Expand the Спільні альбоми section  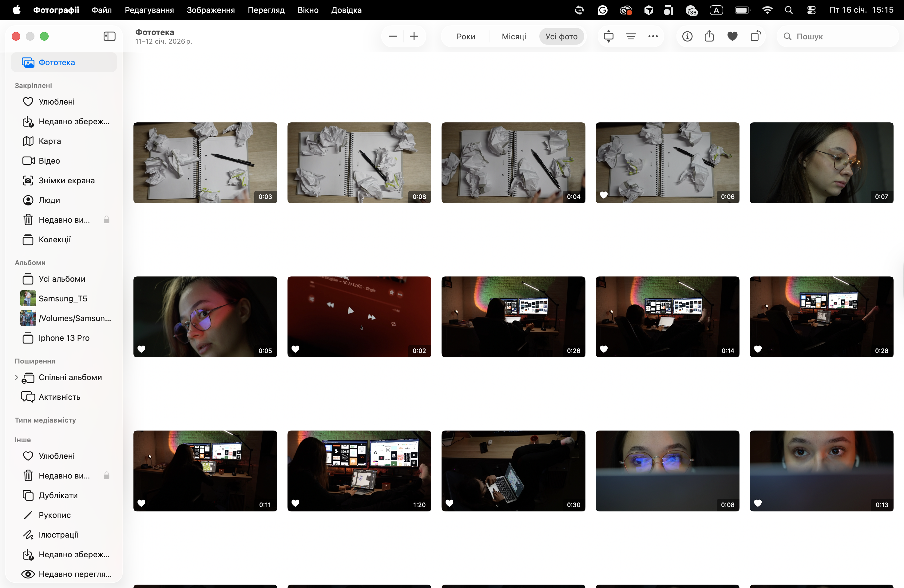(x=16, y=377)
